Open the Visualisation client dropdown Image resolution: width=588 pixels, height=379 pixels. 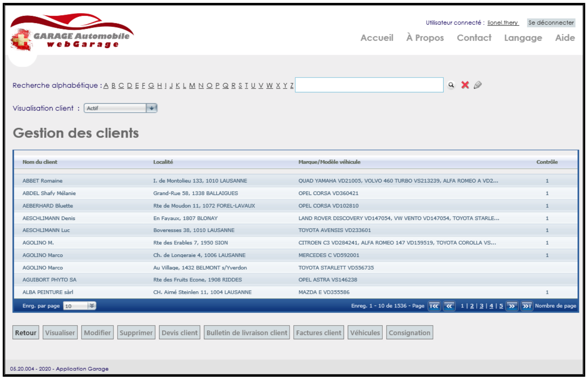point(151,108)
